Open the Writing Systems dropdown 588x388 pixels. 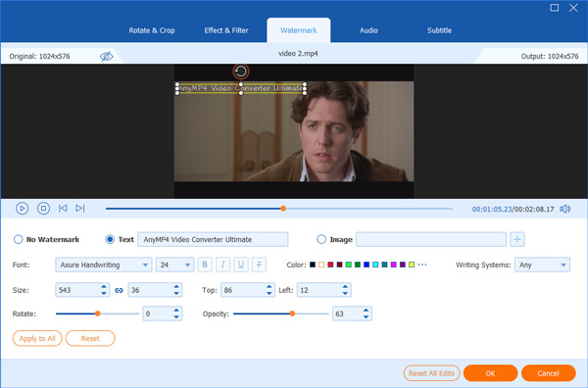click(542, 265)
